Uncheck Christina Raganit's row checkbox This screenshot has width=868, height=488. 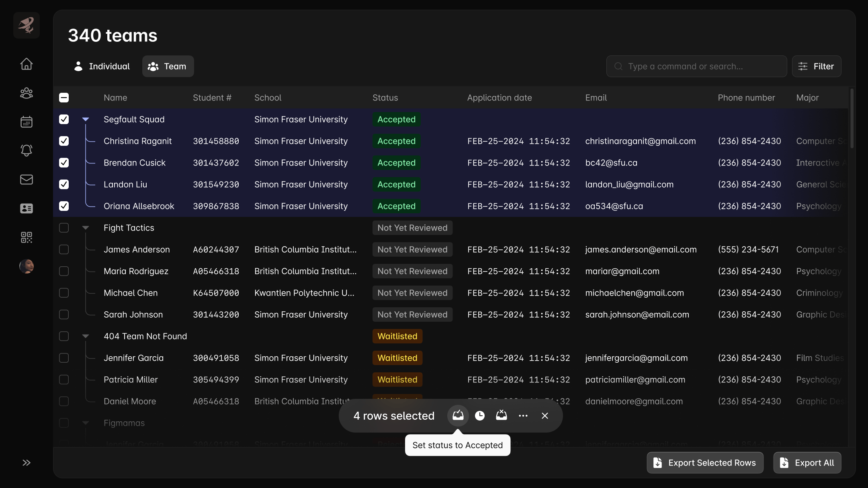tap(64, 141)
